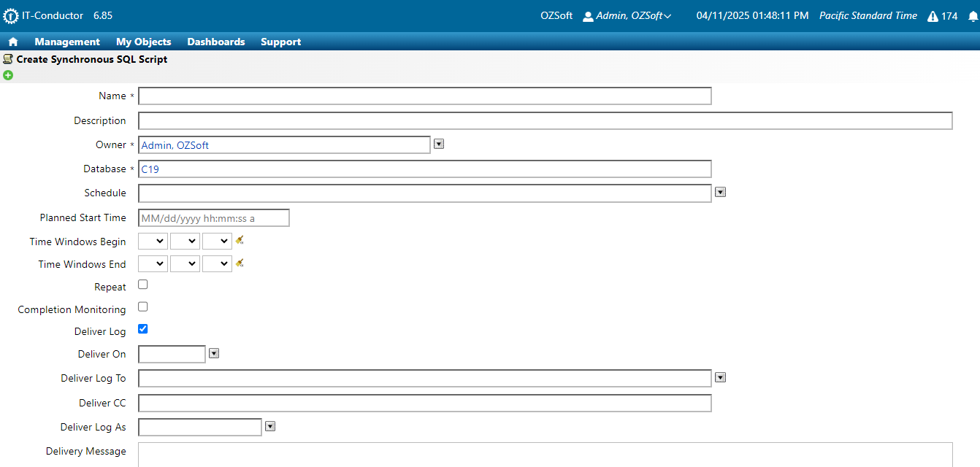Uncheck the Deliver Log checkbox

tap(143, 329)
